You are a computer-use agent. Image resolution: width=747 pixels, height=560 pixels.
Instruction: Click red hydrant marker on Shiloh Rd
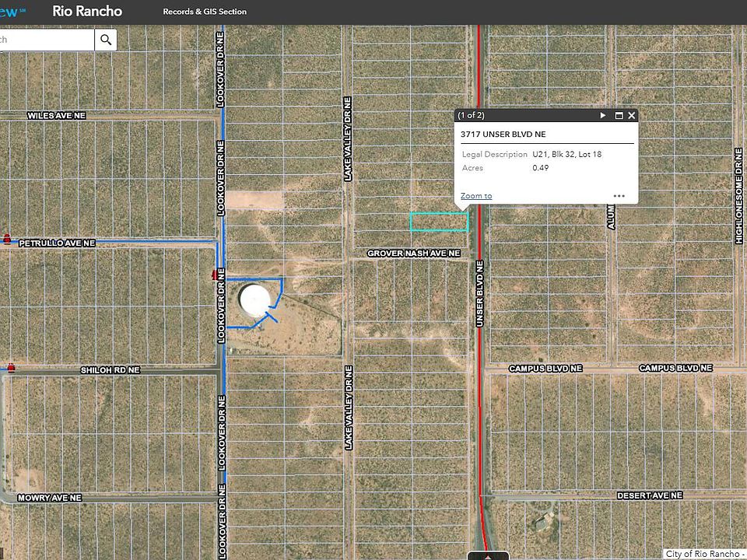tap(11, 366)
